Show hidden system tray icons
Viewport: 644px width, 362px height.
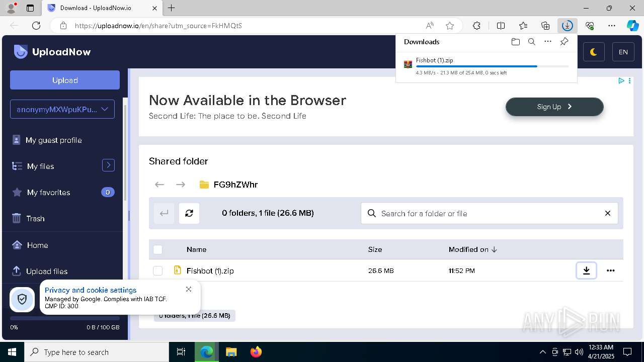pyautogui.click(x=542, y=352)
